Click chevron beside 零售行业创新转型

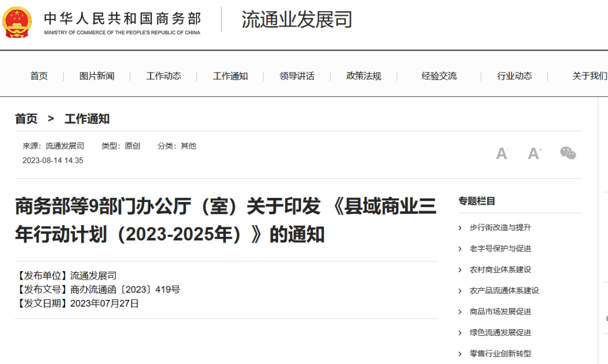click(x=460, y=354)
